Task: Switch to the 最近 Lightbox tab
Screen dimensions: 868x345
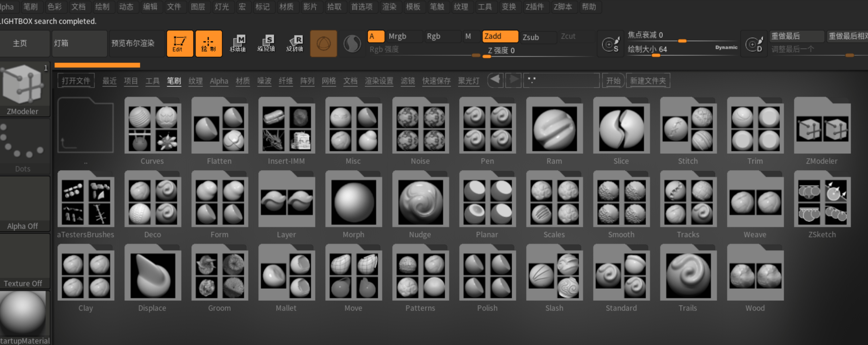Action: (x=109, y=81)
